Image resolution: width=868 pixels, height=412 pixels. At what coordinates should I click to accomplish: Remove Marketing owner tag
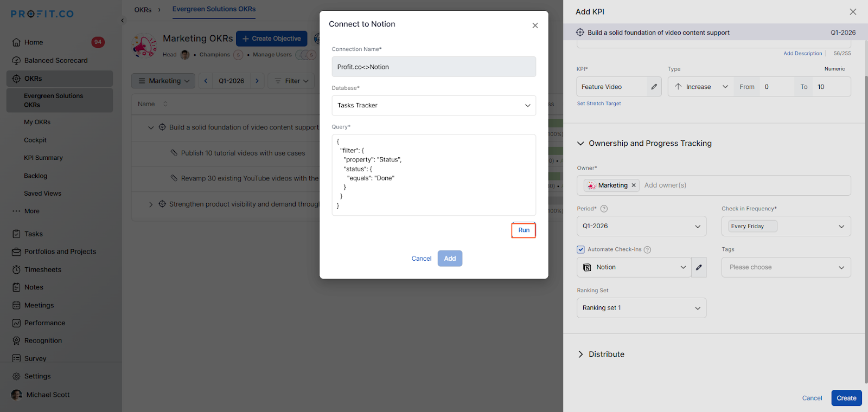click(633, 185)
